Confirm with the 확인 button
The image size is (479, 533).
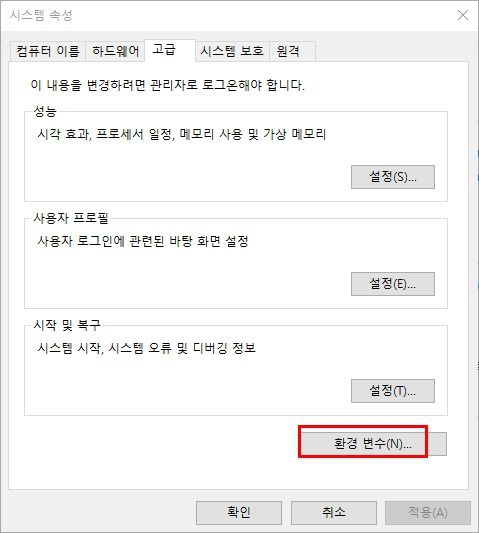pos(239,513)
